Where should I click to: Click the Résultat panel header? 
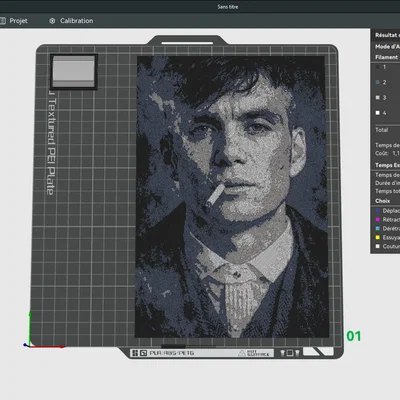pos(387,35)
